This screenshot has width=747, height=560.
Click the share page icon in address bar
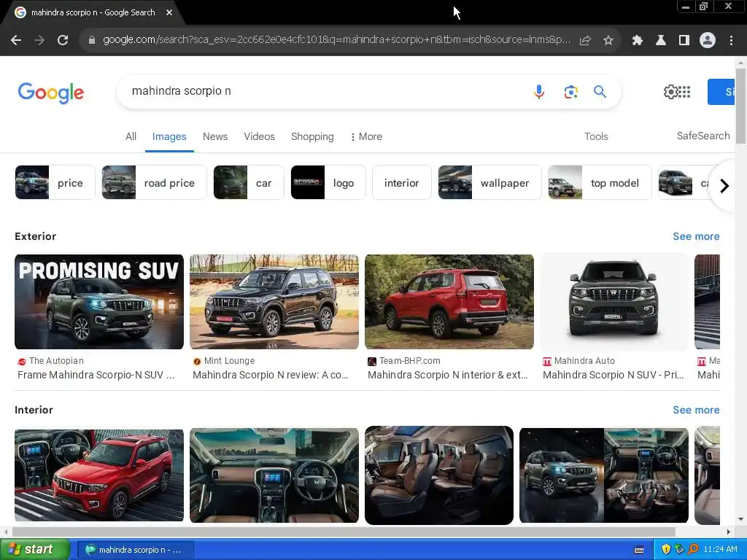tap(585, 41)
